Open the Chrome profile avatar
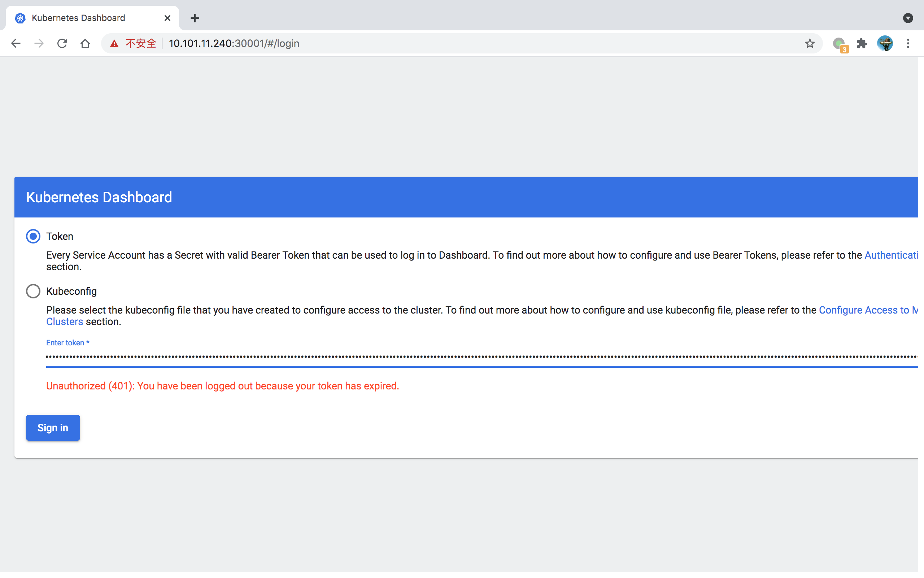This screenshot has height=578, width=924. [x=885, y=44]
